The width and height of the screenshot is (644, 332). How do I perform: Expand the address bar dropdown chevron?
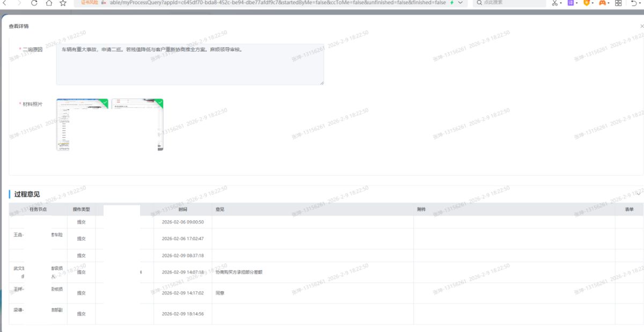click(460, 3)
